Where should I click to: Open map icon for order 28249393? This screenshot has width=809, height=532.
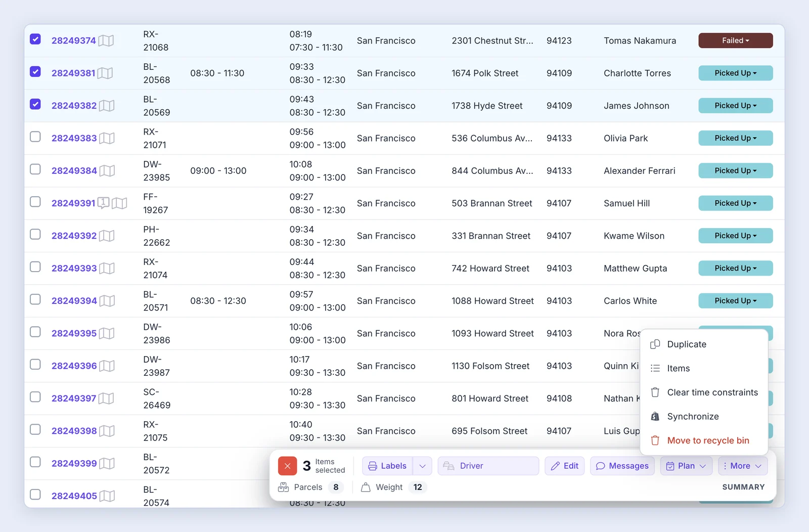pos(107,269)
